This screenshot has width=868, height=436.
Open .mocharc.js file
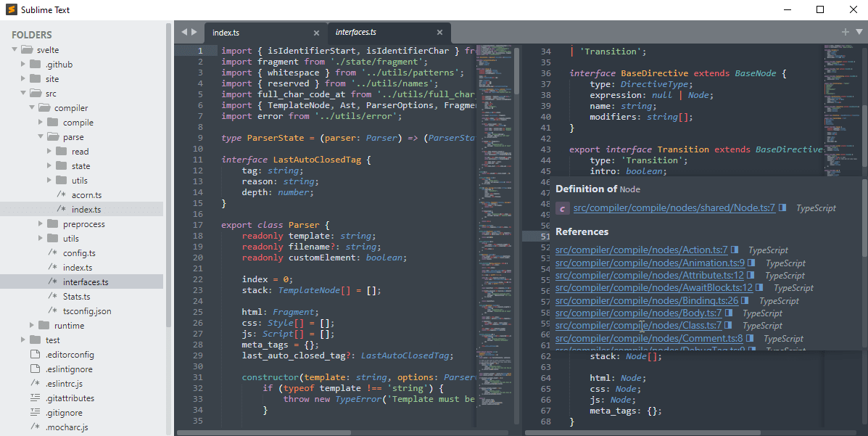click(67, 427)
